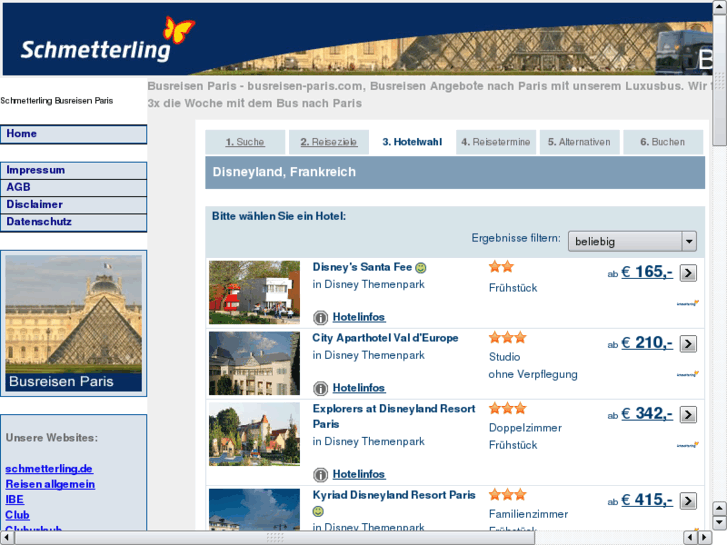Image resolution: width=727 pixels, height=545 pixels.
Task: Open Impressum in the sidebar menu
Action: (73, 170)
